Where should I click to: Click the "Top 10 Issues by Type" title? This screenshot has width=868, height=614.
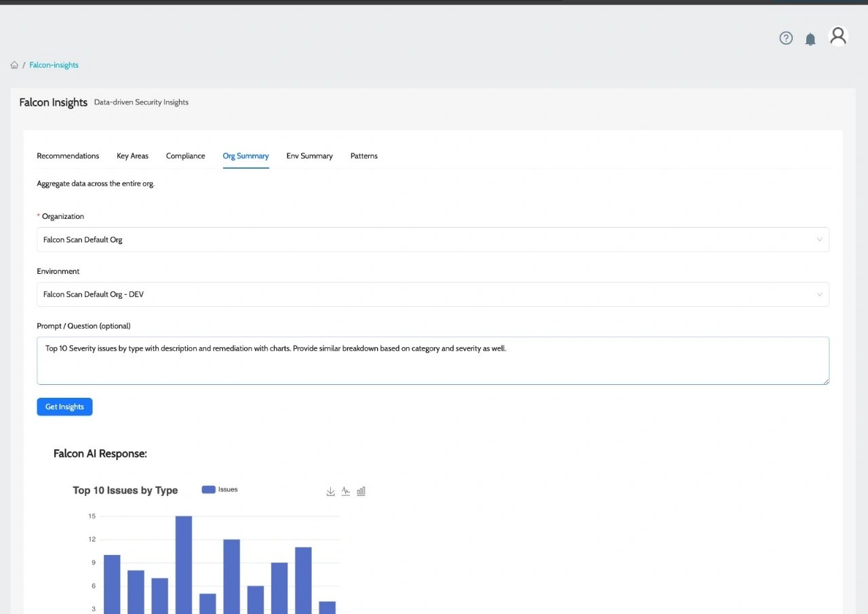coord(125,491)
